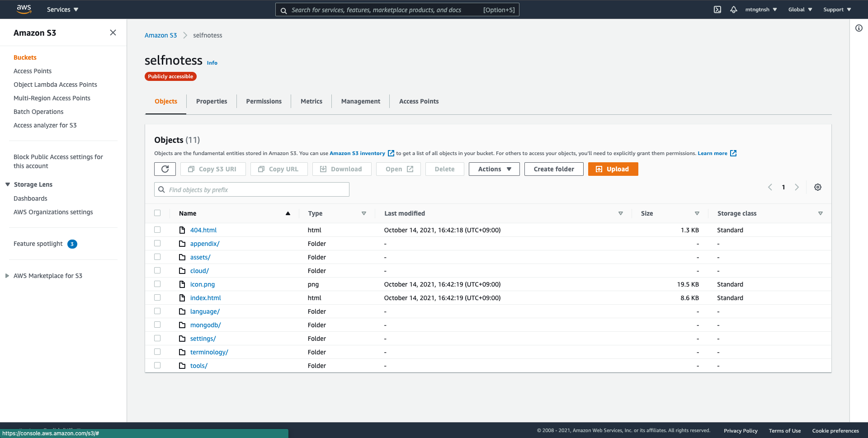Sort by Name ascending arrow
868x438 pixels.
click(288, 213)
